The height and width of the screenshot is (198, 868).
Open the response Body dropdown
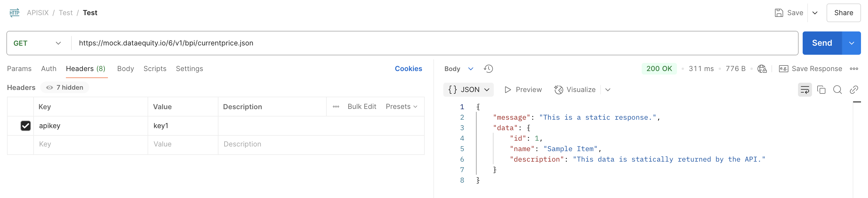[x=459, y=69]
